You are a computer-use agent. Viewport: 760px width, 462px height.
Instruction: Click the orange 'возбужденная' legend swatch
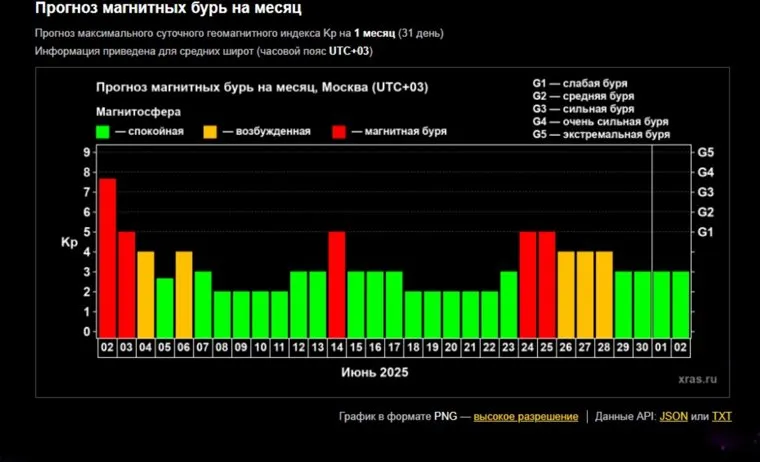pos(210,131)
